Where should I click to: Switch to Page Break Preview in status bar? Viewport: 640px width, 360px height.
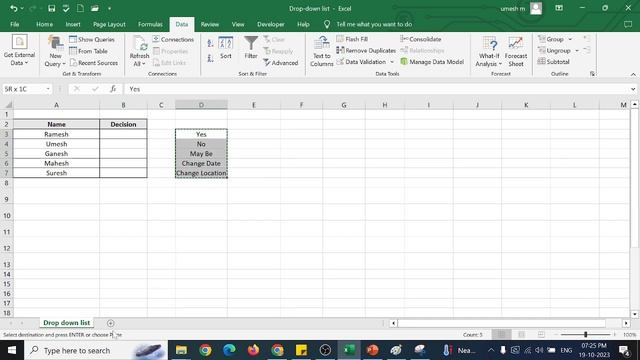(541, 335)
